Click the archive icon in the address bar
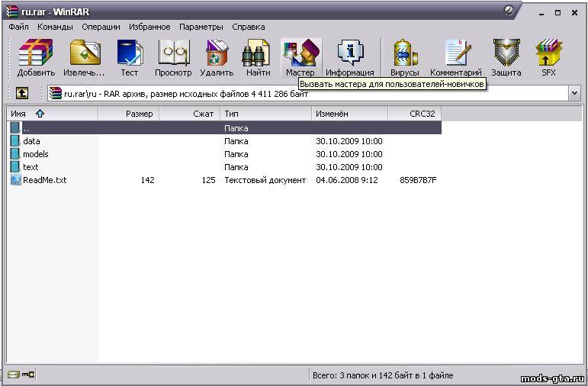588x386 pixels. pyautogui.click(x=55, y=93)
